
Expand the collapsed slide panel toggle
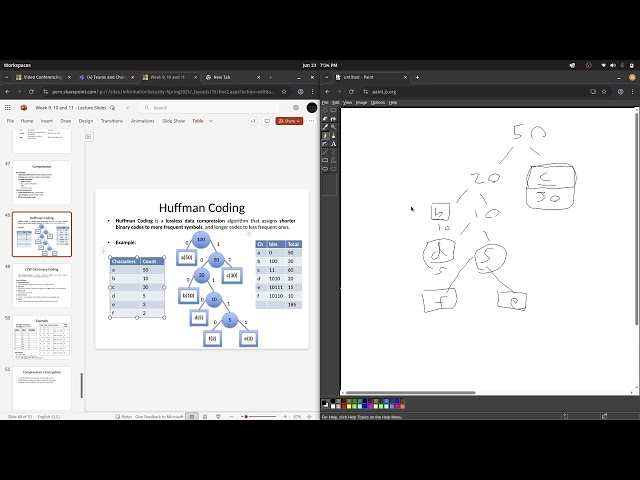click(88, 136)
